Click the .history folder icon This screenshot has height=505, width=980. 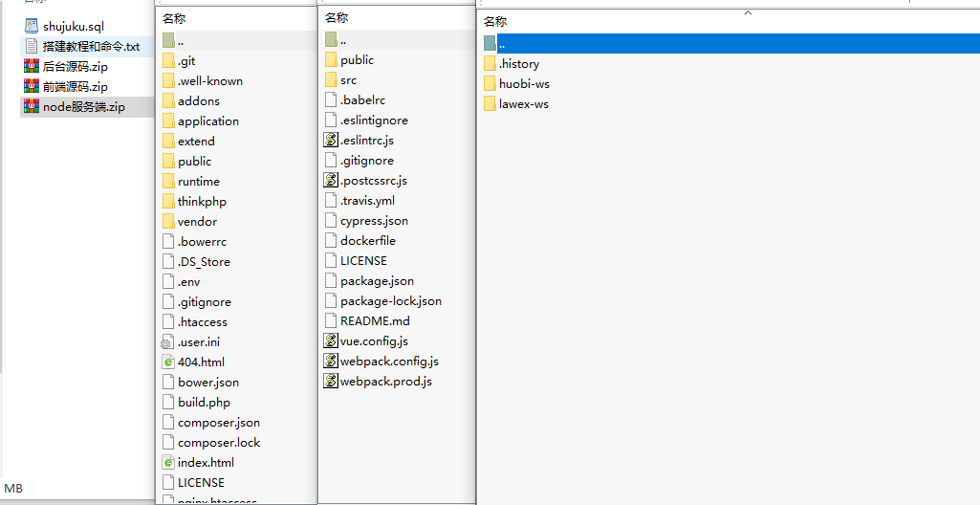490,64
